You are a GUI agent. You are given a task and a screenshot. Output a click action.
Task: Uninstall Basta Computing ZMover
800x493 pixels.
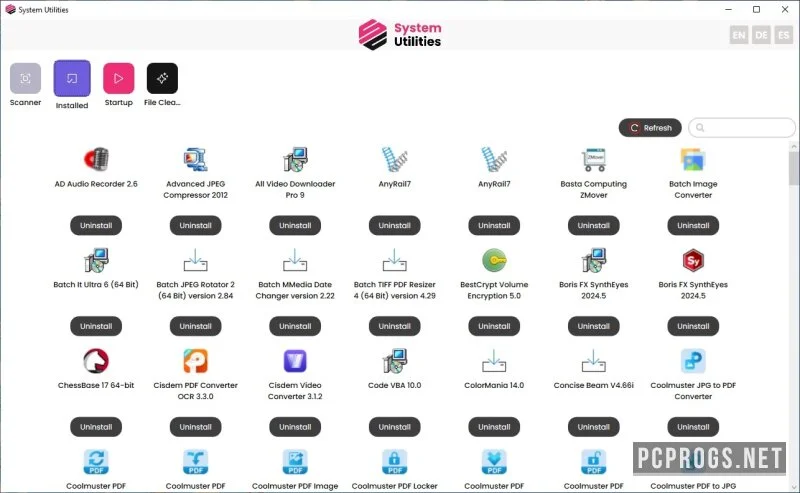coord(593,226)
